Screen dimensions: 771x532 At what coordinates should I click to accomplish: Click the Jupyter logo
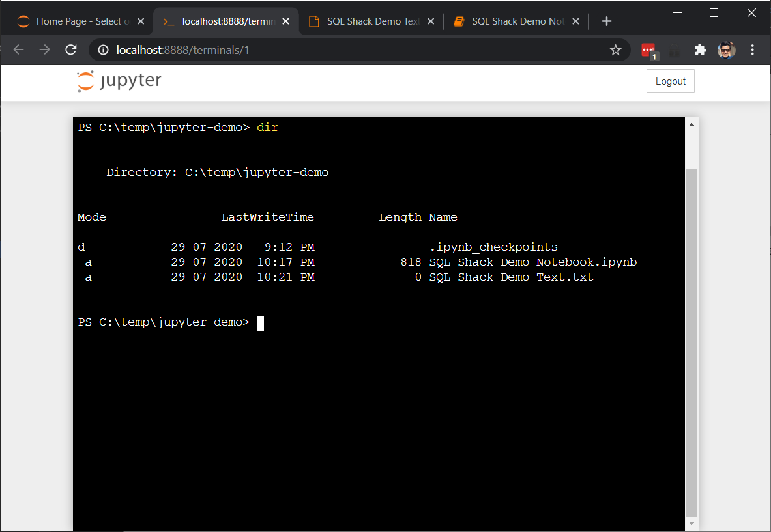(x=118, y=81)
